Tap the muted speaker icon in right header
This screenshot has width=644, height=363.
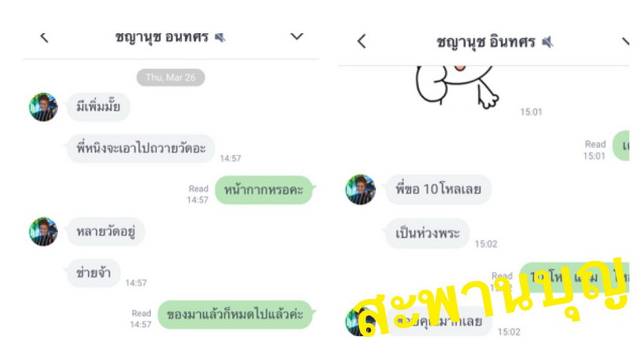pyautogui.click(x=548, y=41)
